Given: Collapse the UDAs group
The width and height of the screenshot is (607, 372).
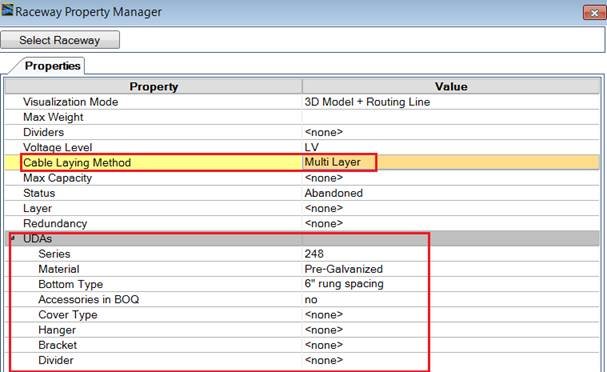Looking at the screenshot, I should [13, 238].
